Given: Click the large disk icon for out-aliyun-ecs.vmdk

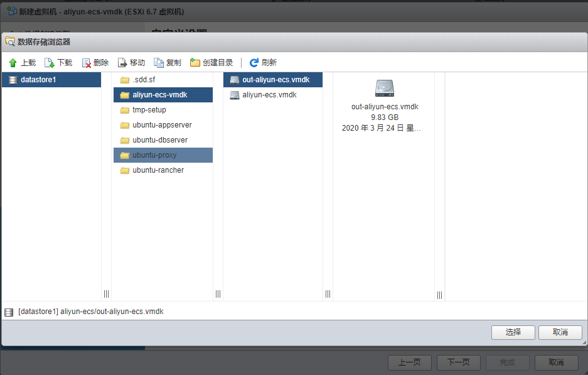Looking at the screenshot, I should (385, 88).
